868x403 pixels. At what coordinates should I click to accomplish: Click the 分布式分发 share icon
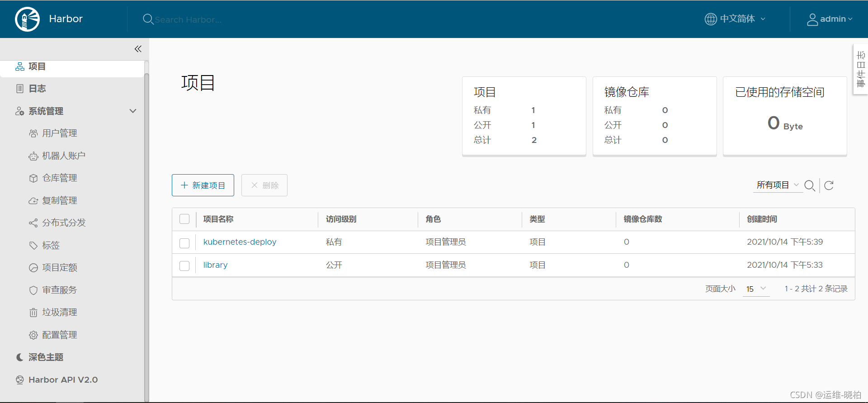pos(33,223)
